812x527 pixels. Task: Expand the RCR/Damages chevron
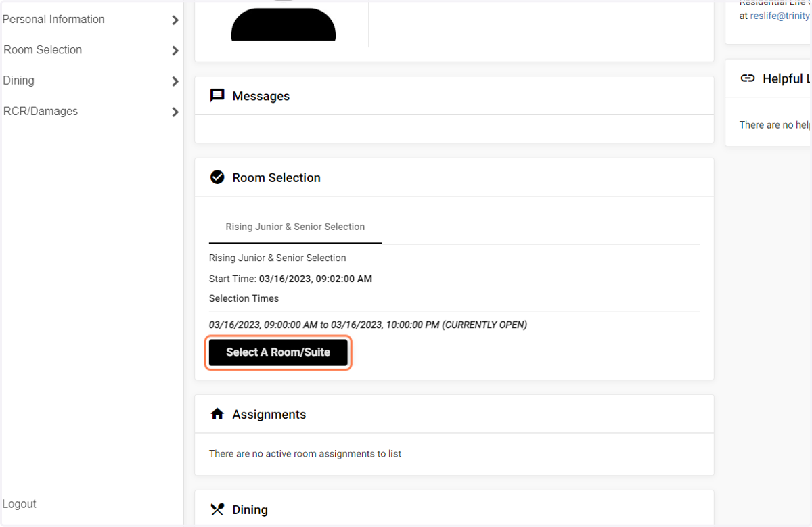tap(175, 112)
